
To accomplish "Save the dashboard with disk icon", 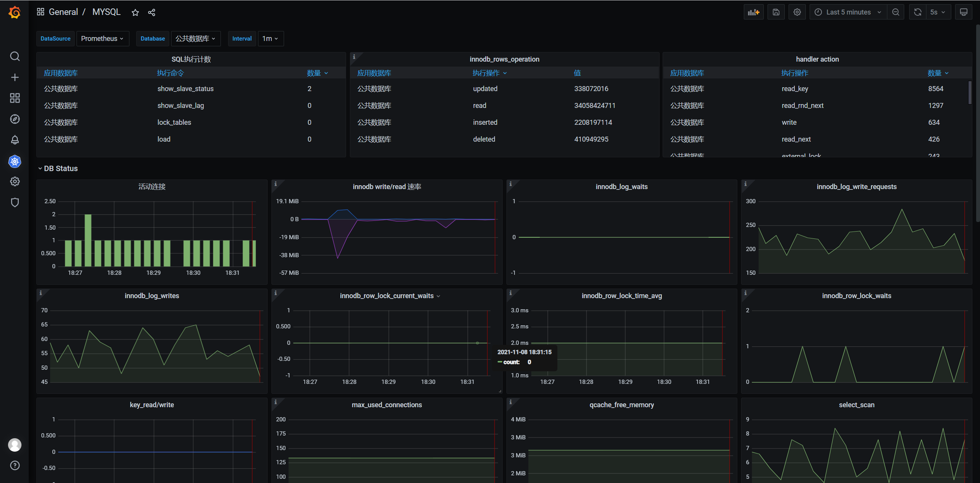I will click(x=776, y=12).
